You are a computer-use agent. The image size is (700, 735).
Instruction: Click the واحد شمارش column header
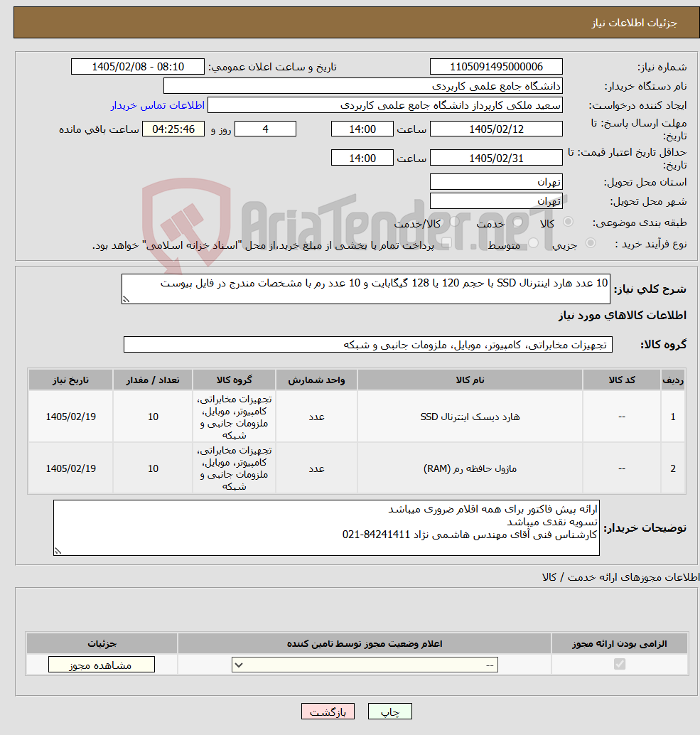(x=316, y=380)
